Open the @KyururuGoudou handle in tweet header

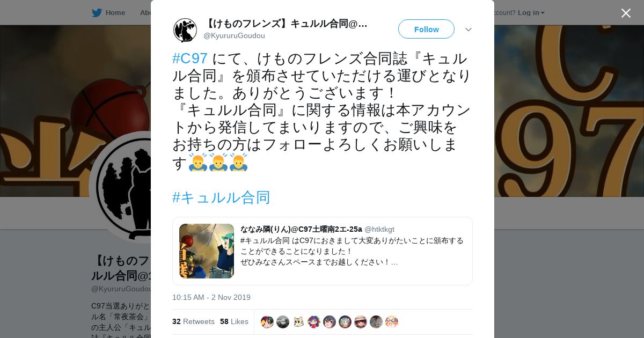234,35
